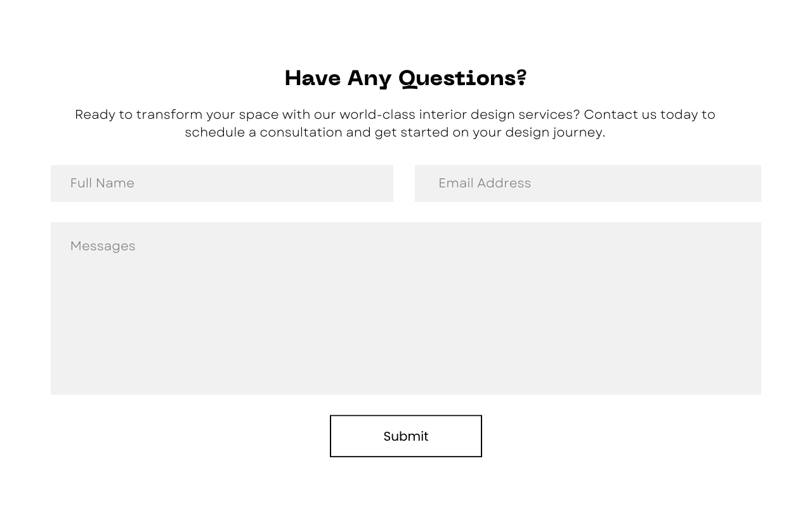Viewport: 812px width, 508px height.
Task: Click the "Messages" placeholder label
Action: 103,246
